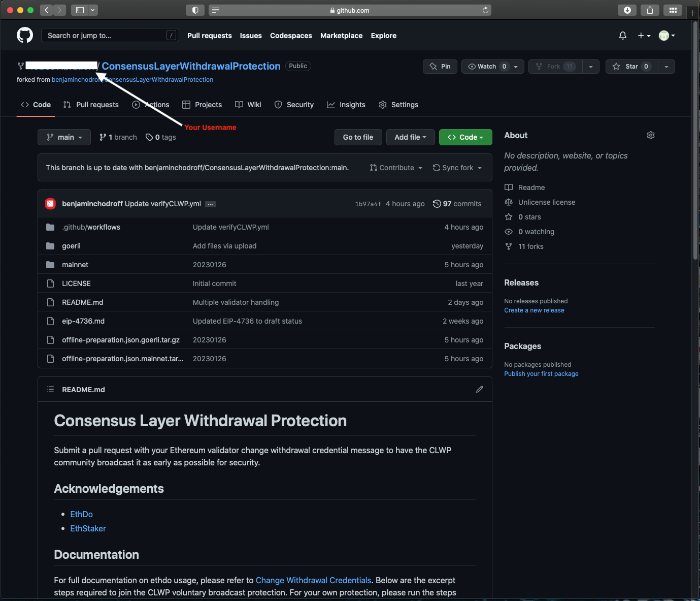Open the goerli folder
The width and height of the screenshot is (700, 601).
click(x=71, y=246)
